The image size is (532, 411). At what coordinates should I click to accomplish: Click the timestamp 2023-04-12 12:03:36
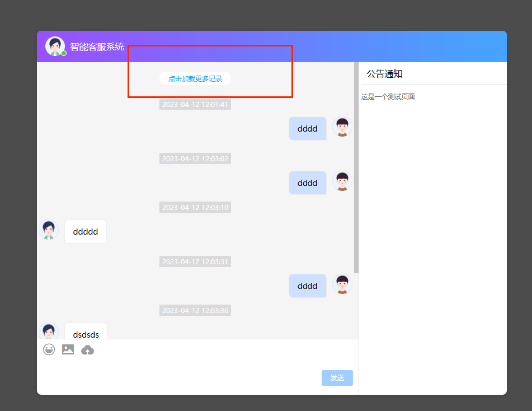click(x=195, y=310)
